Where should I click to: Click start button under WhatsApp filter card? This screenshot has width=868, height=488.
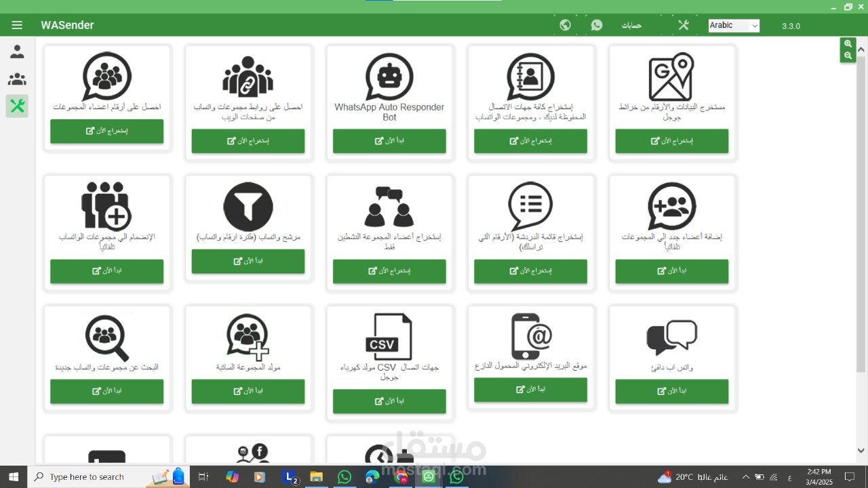tap(248, 261)
